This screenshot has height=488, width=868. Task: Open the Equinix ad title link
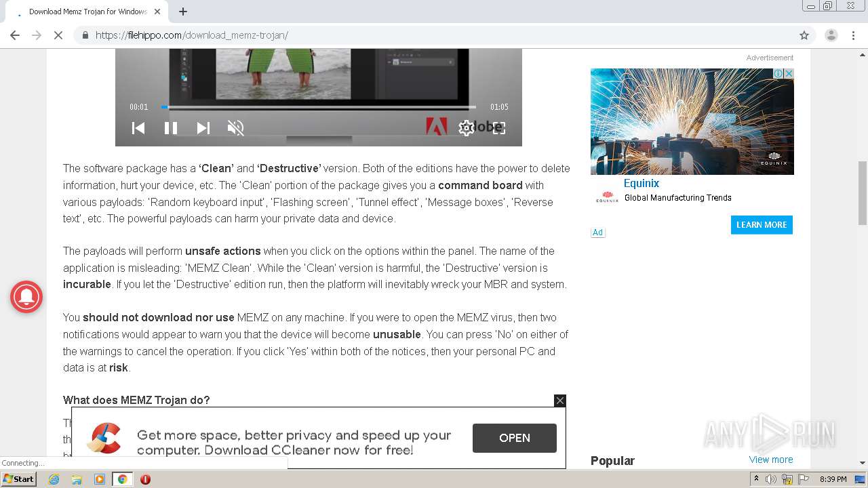coord(642,183)
